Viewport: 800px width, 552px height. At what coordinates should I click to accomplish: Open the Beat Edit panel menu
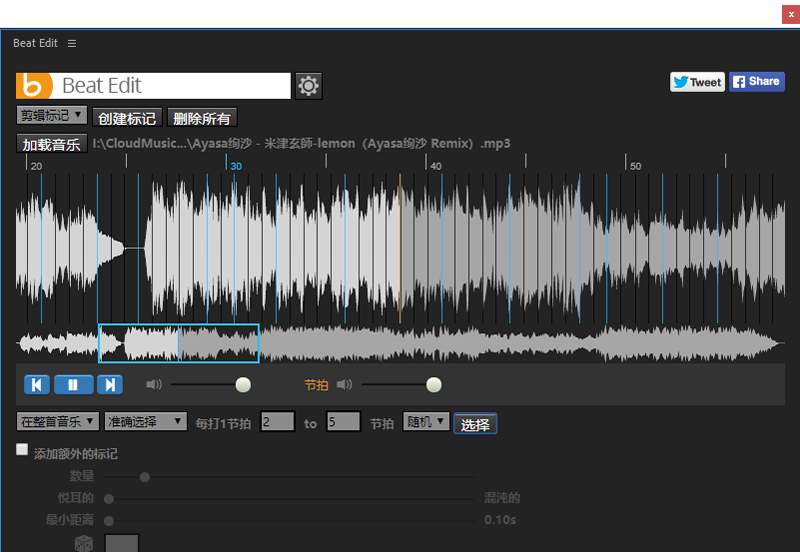coord(72,43)
